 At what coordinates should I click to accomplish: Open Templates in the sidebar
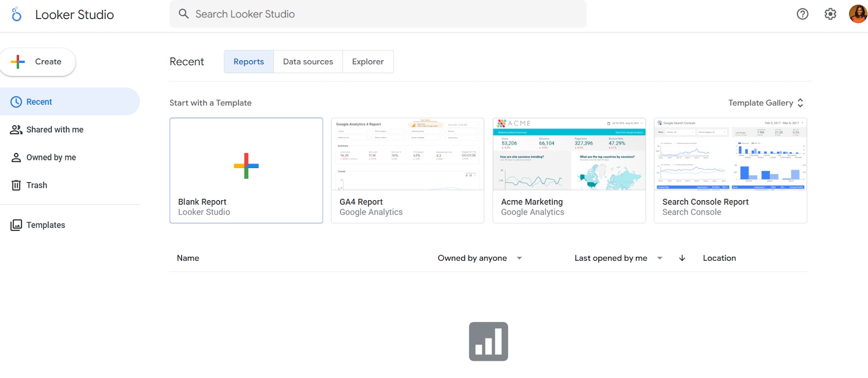point(70,225)
